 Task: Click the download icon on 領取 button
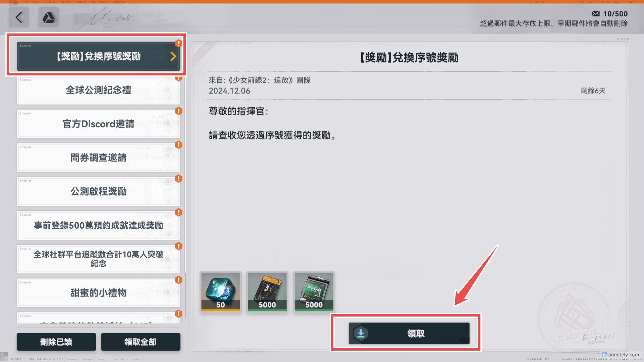coord(361,334)
